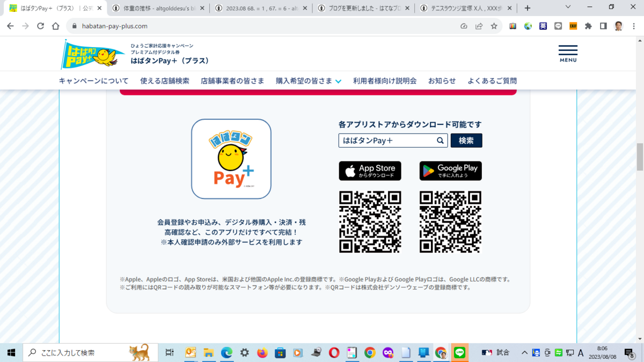Open 利用者様向け説明会 menu item

click(385, 81)
